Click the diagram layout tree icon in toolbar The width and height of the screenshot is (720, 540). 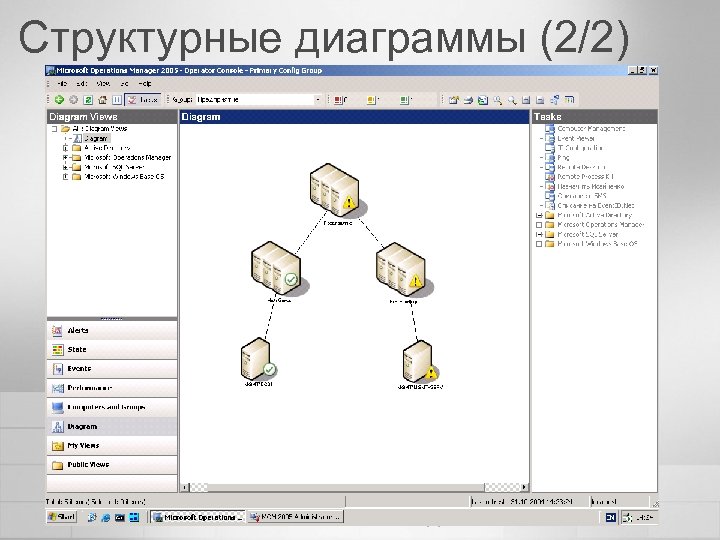[555, 100]
